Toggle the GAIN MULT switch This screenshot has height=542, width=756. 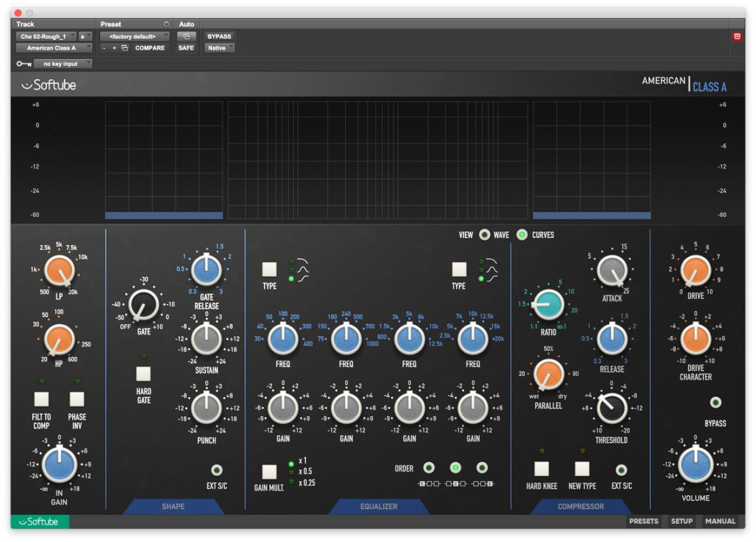click(x=269, y=471)
